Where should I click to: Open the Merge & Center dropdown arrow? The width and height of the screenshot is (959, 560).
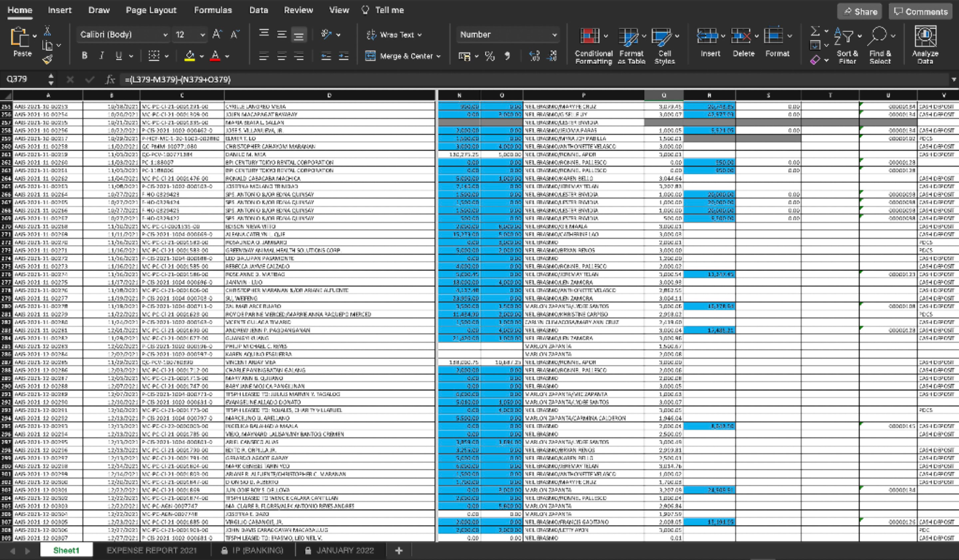[x=439, y=56]
